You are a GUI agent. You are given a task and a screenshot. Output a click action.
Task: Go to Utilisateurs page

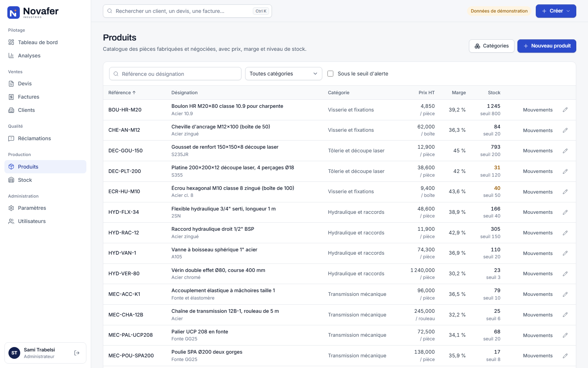[46, 221]
